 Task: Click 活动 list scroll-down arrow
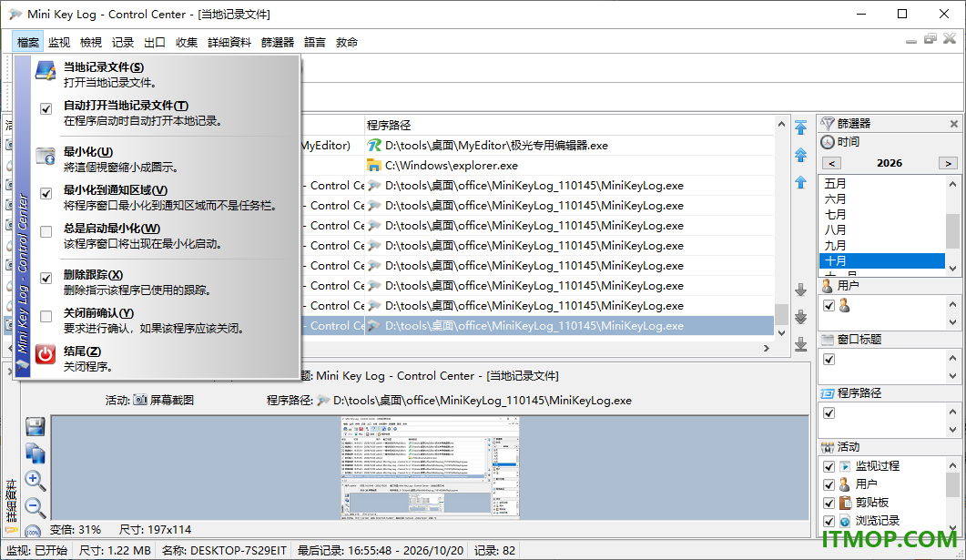(x=952, y=528)
